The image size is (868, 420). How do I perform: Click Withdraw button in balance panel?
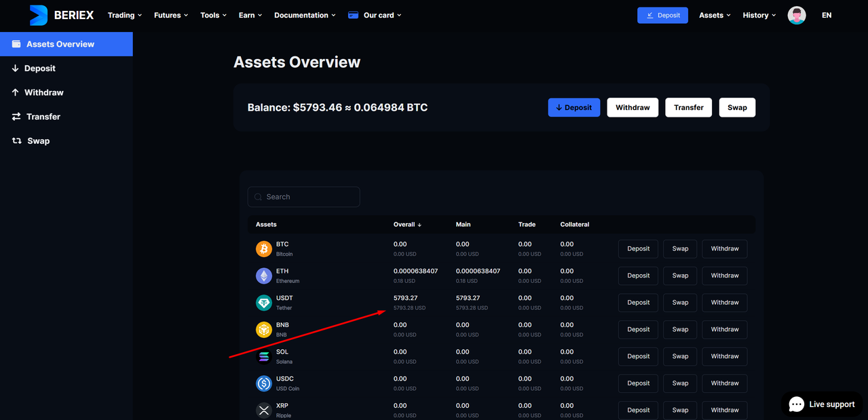[633, 107]
